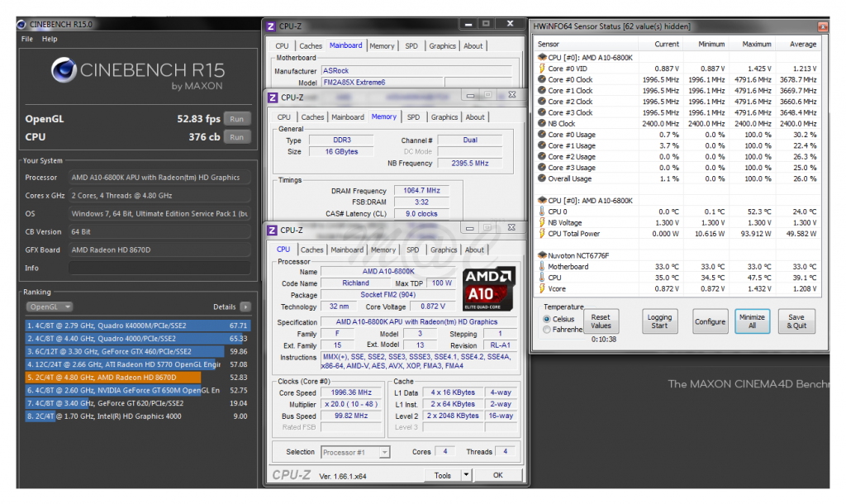Image resolution: width=846 pixels, height=504 pixels.
Task: Click the Motherboard temperature thermometer icon
Action: (x=542, y=267)
